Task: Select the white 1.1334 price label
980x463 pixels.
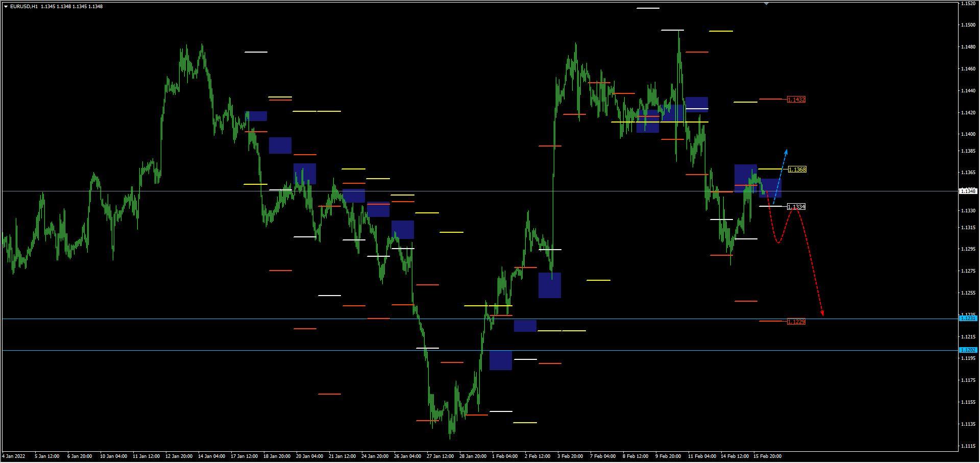Action: coord(796,207)
